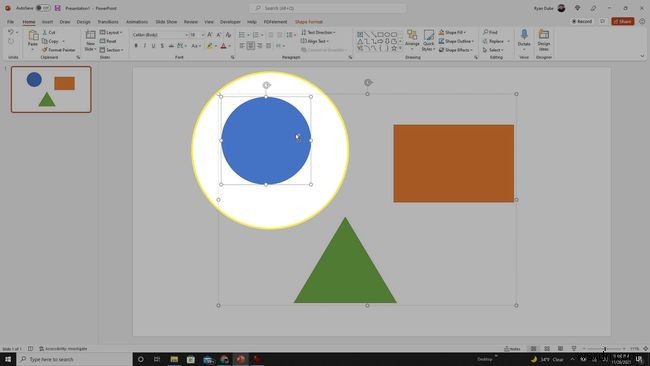Click the Share button

623,21
